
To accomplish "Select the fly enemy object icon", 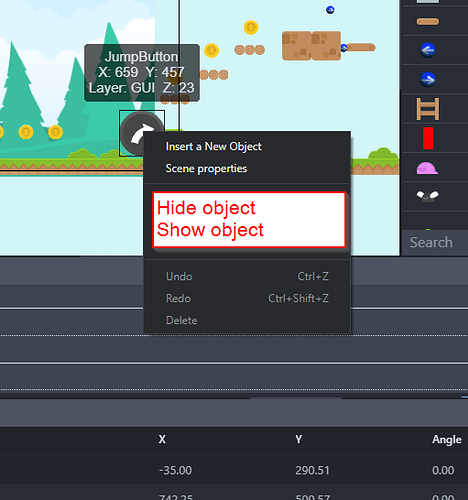I will 428,196.
